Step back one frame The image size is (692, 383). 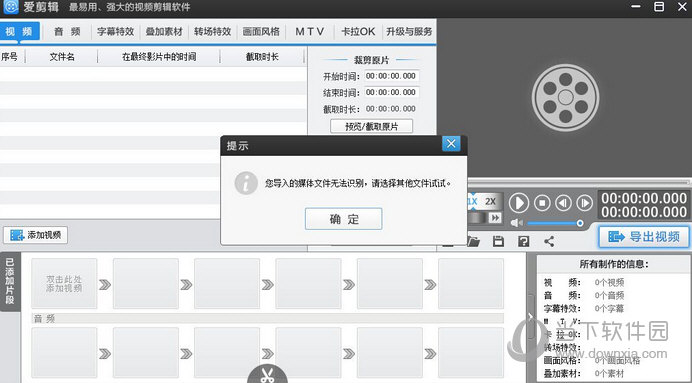point(563,203)
